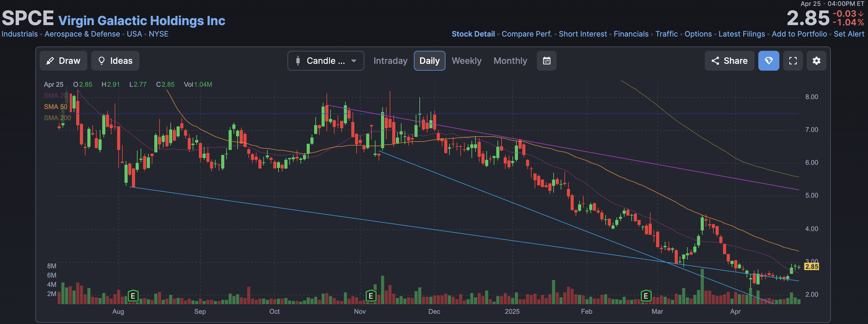
Task: Click the large 2.85 last price
Action: point(808,18)
